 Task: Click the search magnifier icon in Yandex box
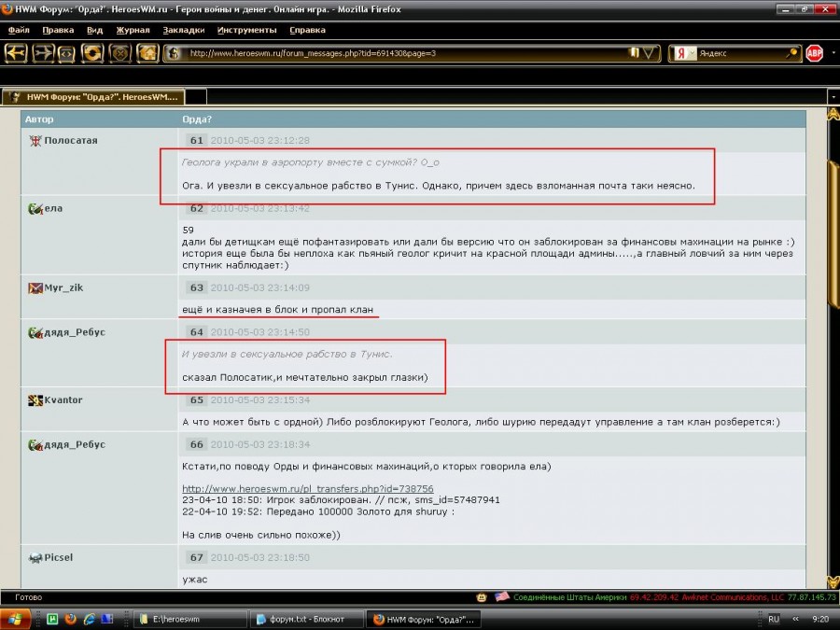click(x=791, y=53)
